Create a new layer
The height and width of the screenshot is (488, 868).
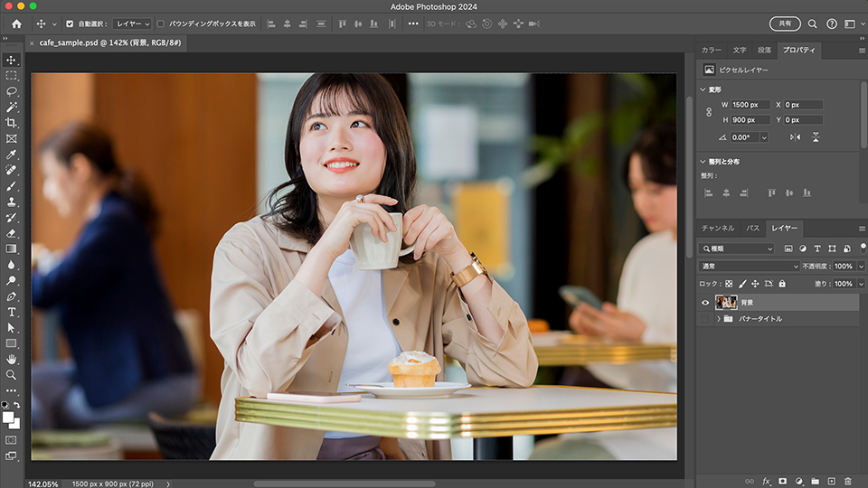(832, 482)
